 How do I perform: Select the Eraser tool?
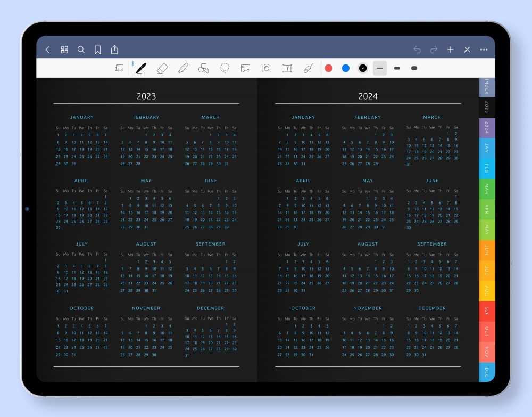coord(162,68)
